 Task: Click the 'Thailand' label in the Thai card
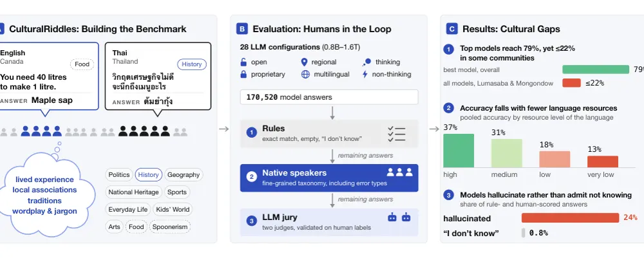pos(126,62)
